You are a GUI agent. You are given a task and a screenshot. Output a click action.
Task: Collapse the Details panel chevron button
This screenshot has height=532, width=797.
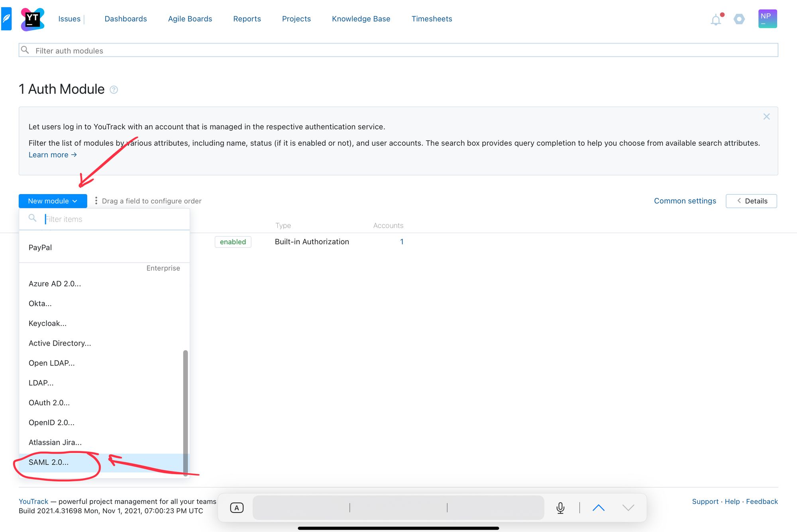(x=751, y=201)
